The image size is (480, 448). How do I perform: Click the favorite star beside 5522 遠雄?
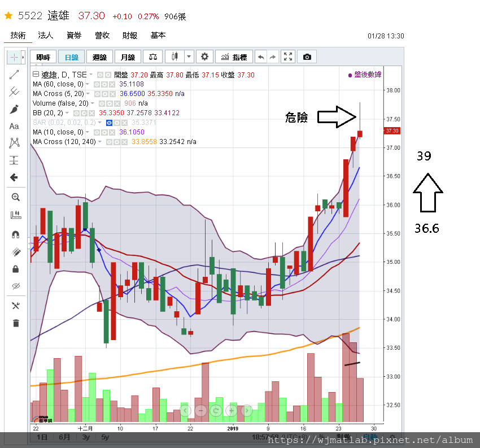(x=8, y=15)
